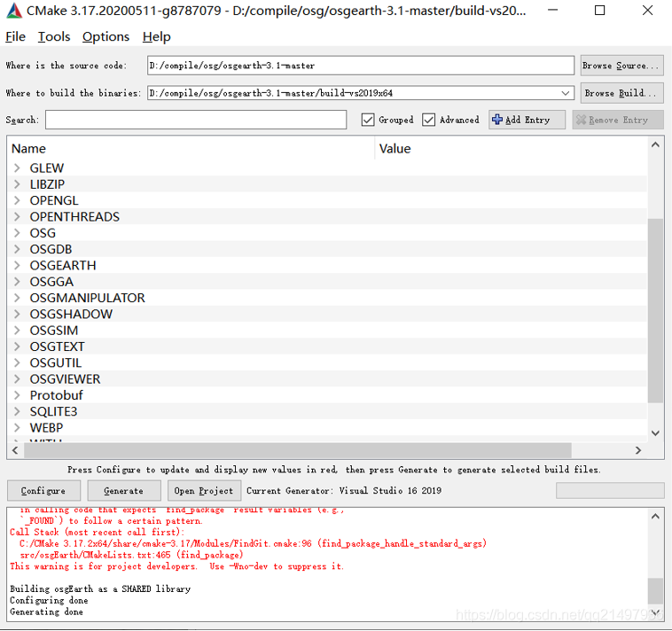Screen dimensions: 672x631
Task: Open the Tools menu
Action: (x=54, y=37)
